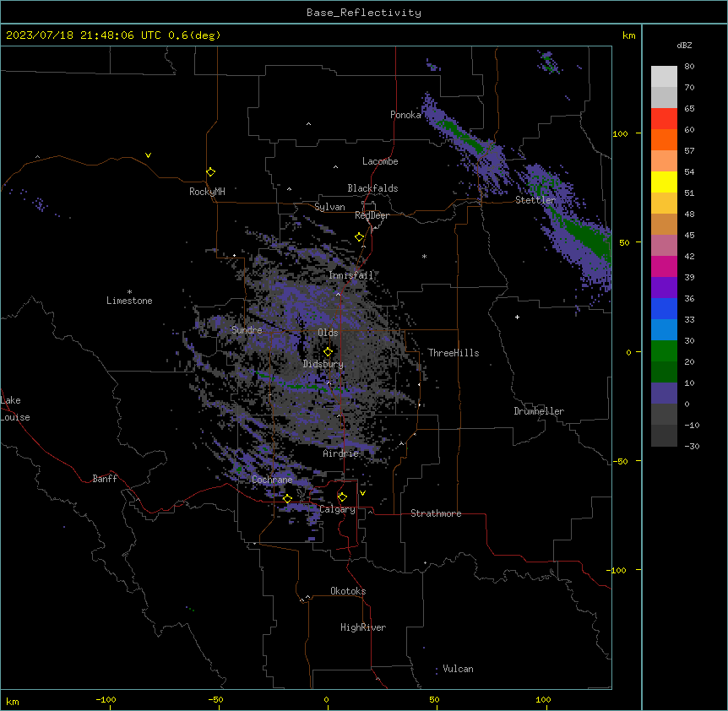Viewport: 728px width, 711px height.
Task: Click the 100 tick on the right km axis
Action: pos(620,133)
